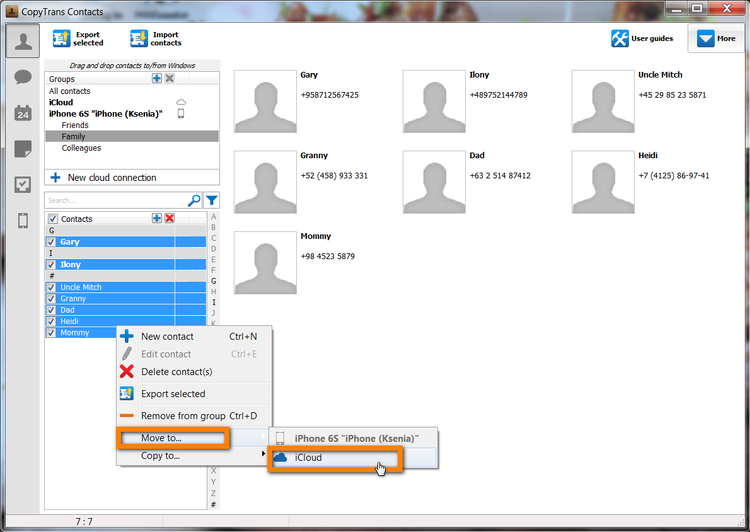Uncheck the Gary contact checkbox
Screen dimensions: 750x532
click(51, 242)
